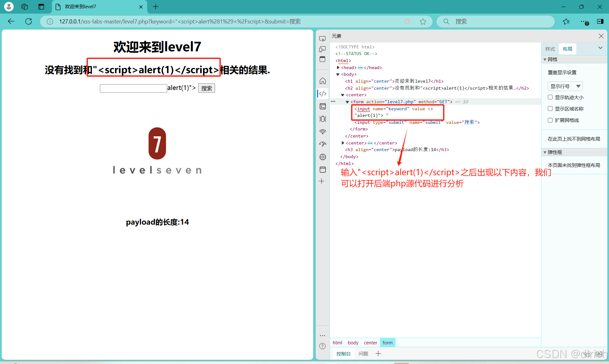609x364 pixels.
Task: Click the keyword text input field
Action: coord(133,88)
